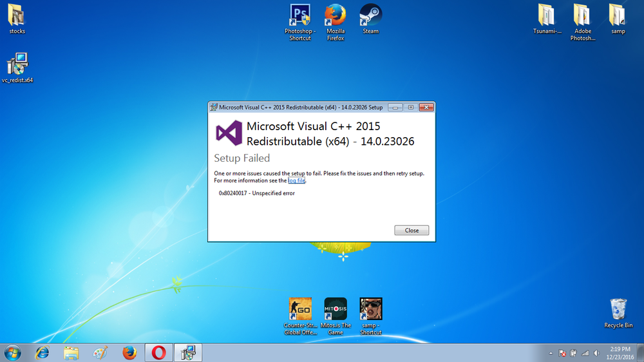644x362 pixels.
Task: Open the stocks folder on desktop
Action: 17,19
